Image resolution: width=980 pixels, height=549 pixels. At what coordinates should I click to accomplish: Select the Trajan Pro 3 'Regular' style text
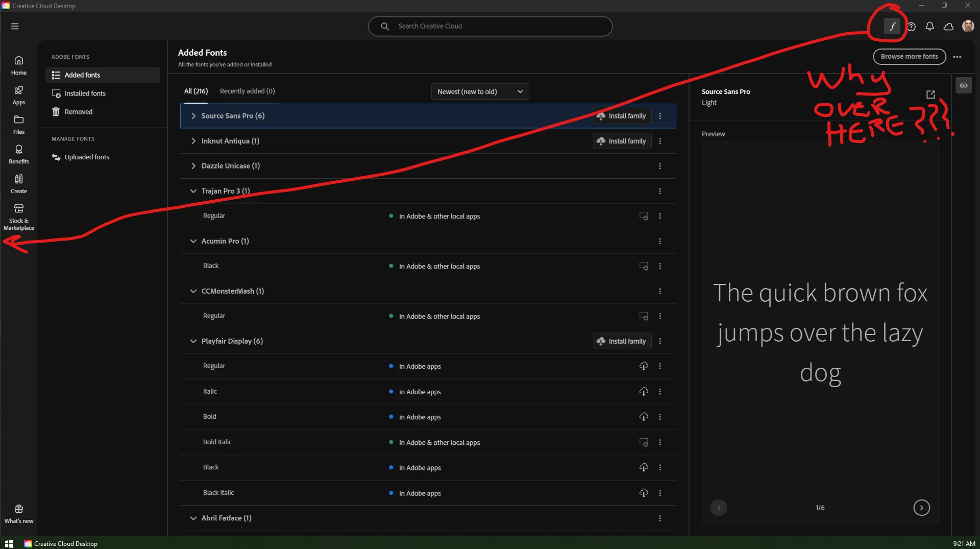click(x=214, y=216)
